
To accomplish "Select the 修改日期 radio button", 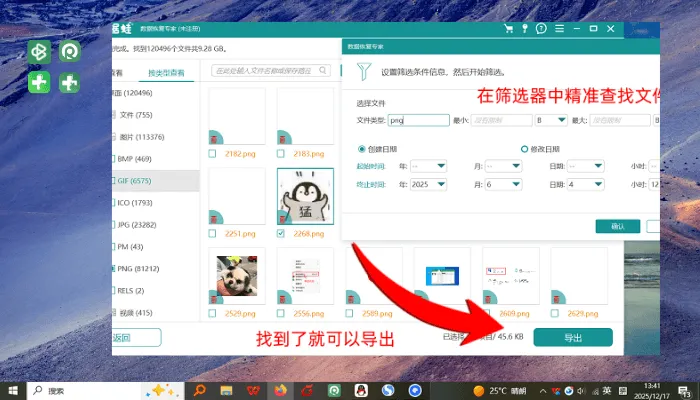I will tap(525, 149).
